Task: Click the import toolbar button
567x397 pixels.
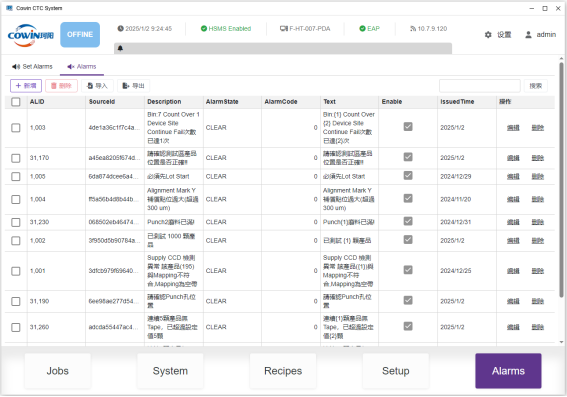Action: coord(97,86)
